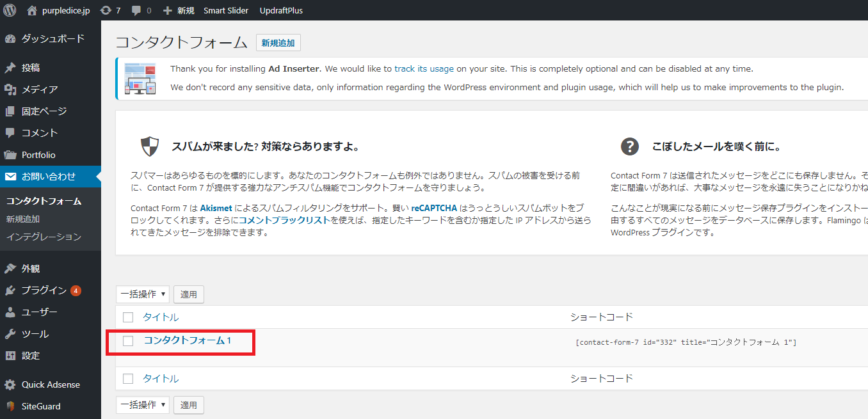The height and width of the screenshot is (419, 868).
Task: Select コンタクトフォーム submenu item
Action: pos(44,201)
